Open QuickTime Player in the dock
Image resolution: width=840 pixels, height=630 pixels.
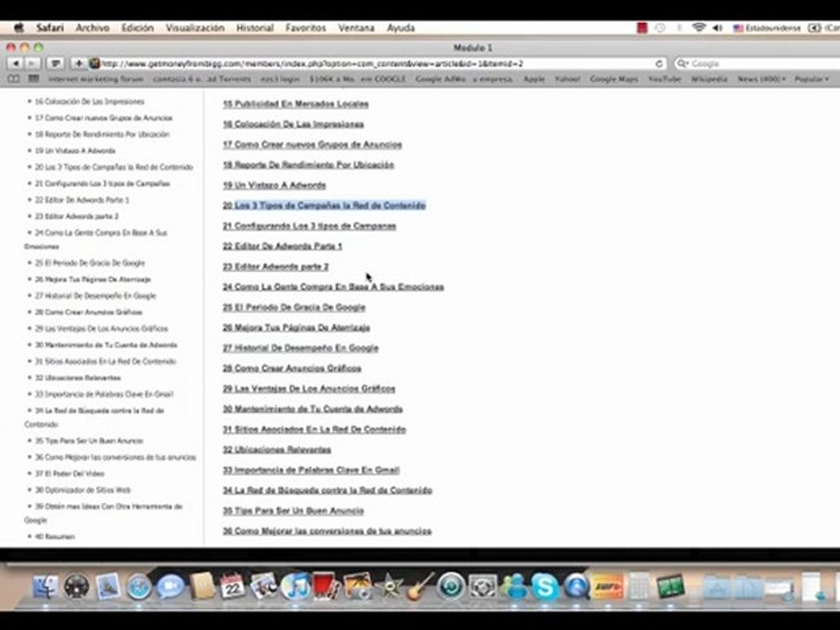pos(577,587)
